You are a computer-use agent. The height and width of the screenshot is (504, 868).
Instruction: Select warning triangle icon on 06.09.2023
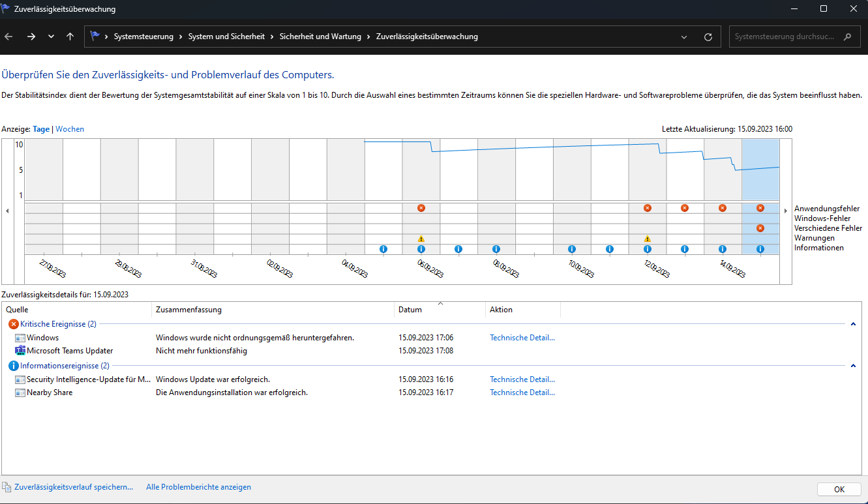(421, 239)
